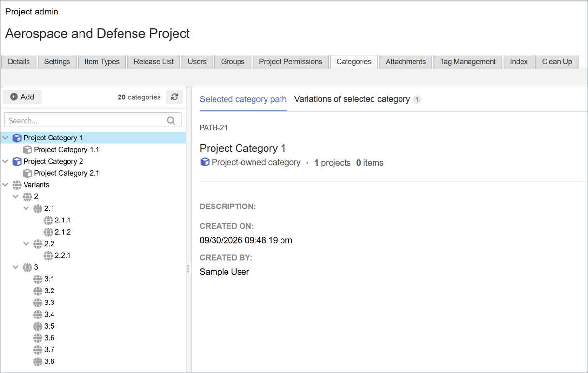The height and width of the screenshot is (373, 588).
Task: Focus the category Search field
Action: tap(93, 120)
